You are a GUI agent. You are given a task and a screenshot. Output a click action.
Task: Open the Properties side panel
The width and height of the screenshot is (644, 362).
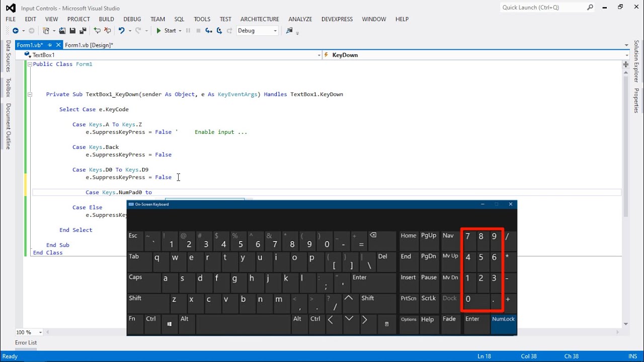coord(636,101)
